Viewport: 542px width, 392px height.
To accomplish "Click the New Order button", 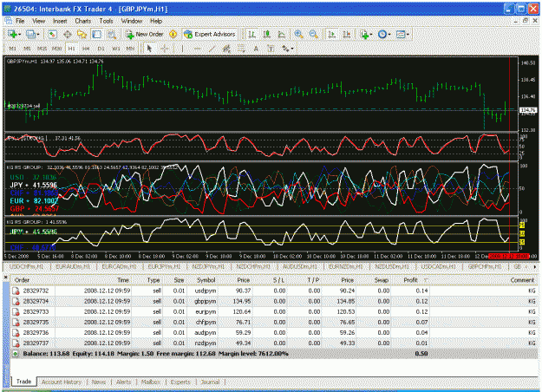I will (x=145, y=34).
